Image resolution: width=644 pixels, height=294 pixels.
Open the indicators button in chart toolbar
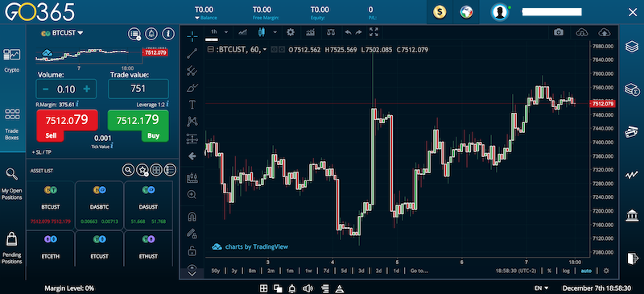tap(310, 32)
